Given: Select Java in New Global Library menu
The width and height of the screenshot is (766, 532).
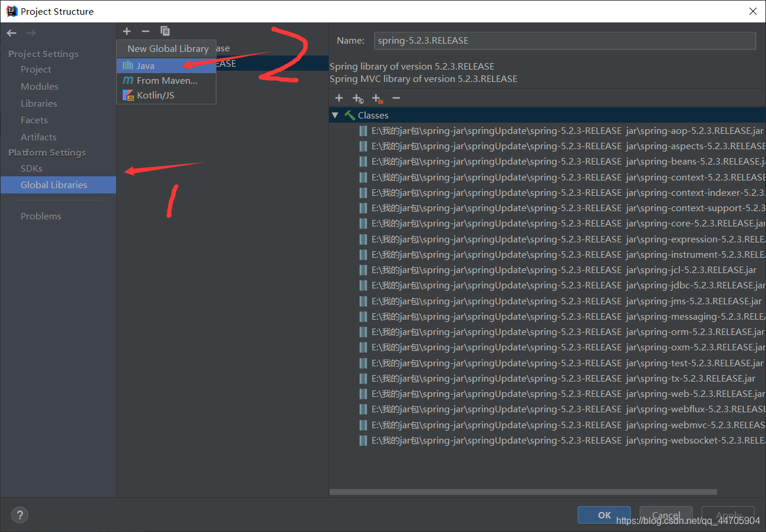Looking at the screenshot, I should click(x=166, y=65).
